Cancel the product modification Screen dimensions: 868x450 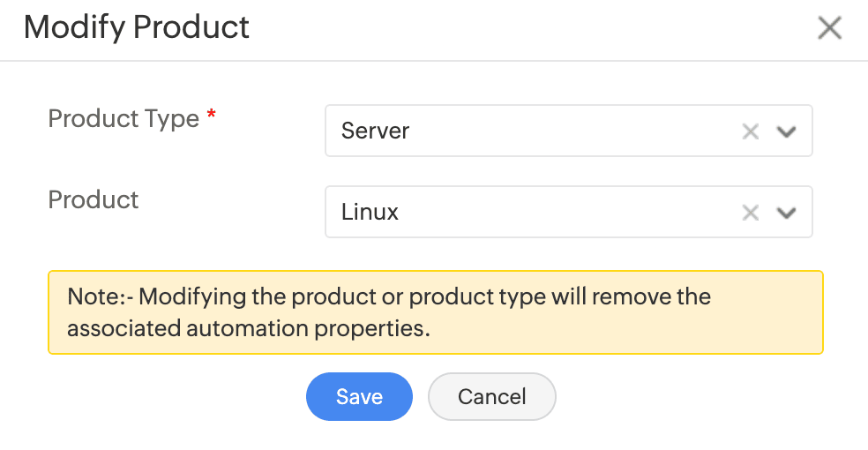pyautogui.click(x=491, y=396)
